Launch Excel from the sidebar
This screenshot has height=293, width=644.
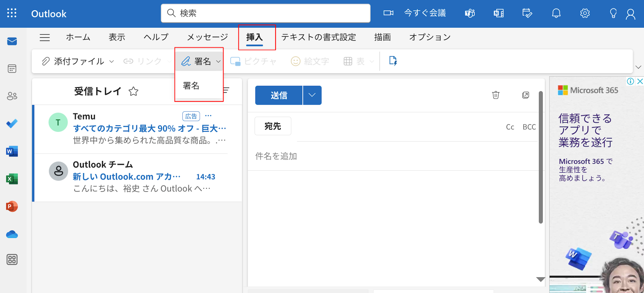click(x=12, y=179)
